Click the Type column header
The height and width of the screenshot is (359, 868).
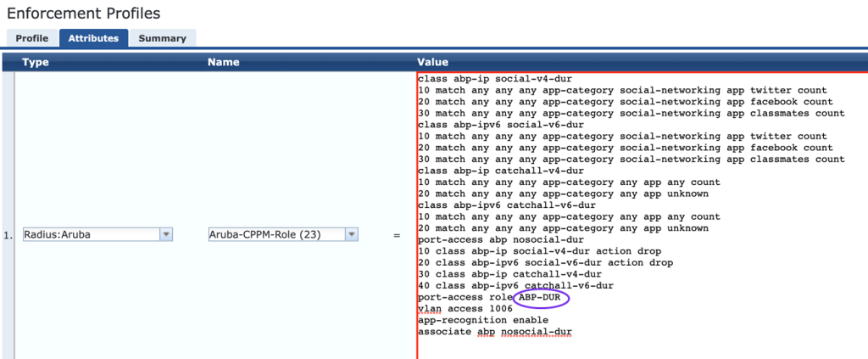point(35,62)
